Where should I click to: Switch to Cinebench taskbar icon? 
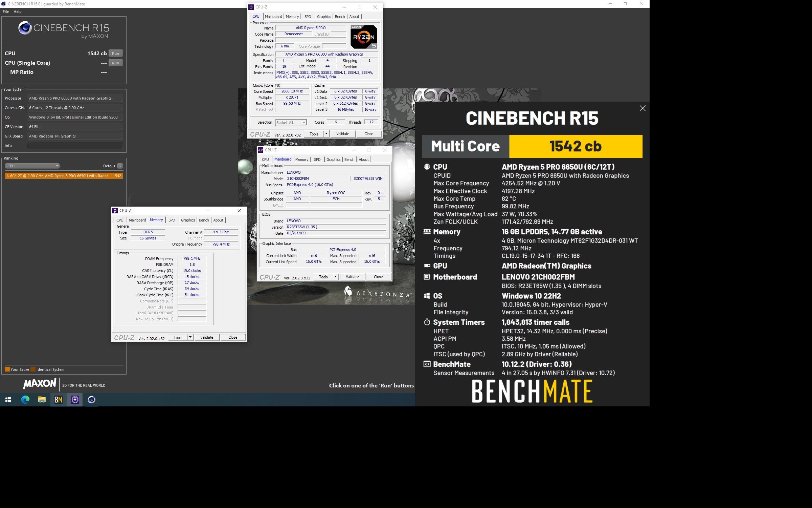[x=91, y=400]
